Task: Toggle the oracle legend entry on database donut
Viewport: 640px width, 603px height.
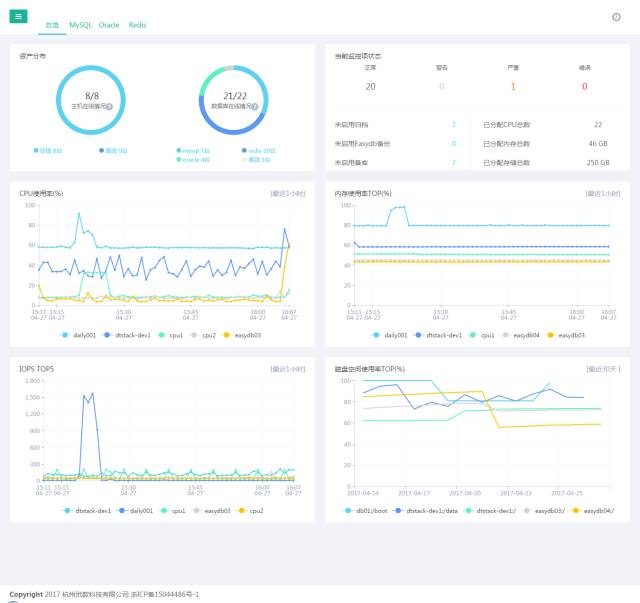Action: coord(193,160)
